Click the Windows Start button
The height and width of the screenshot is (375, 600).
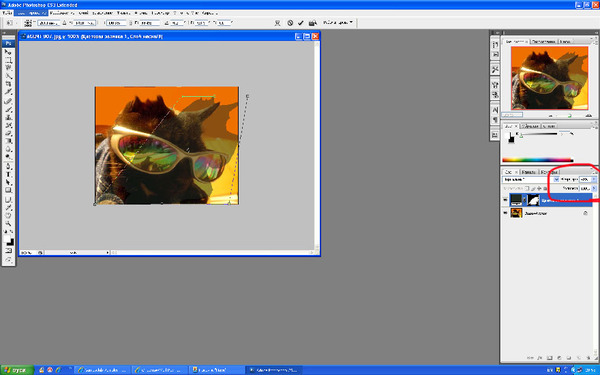tap(18, 370)
